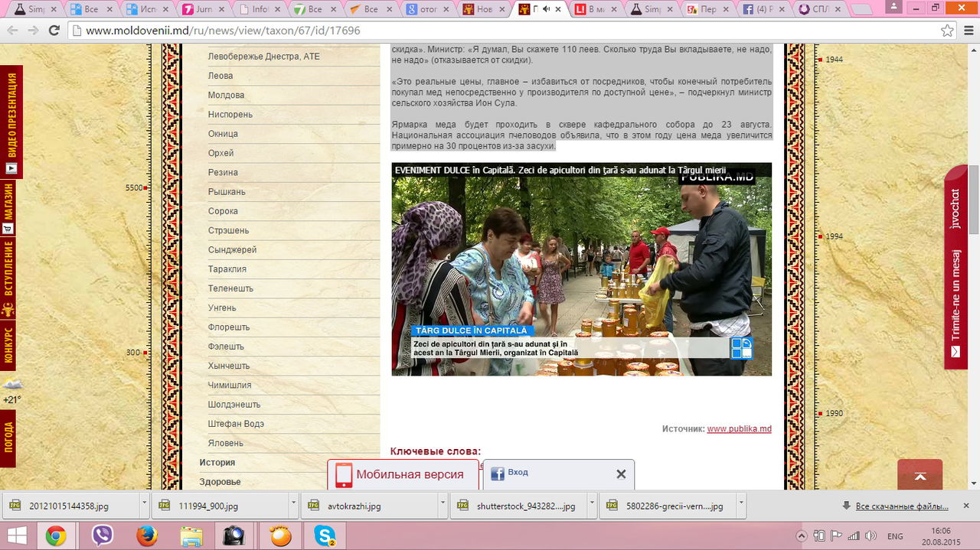
Task: Open Skype from the taskbar
Action: [x=325, y=535]
